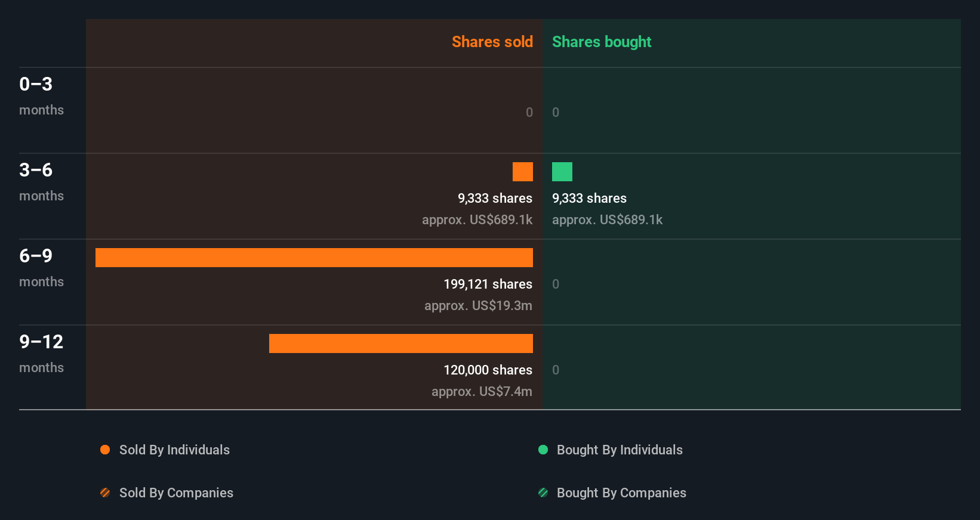
Task: Click the orange 3–6 months sold bar
Action: pos(523,172)
